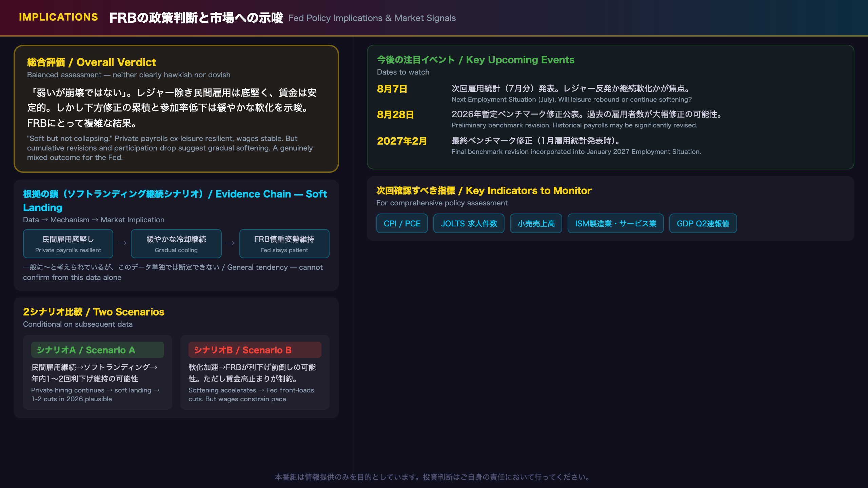This screenshot has height=488, width=868.
Task: Click the Dates to watch subtitle
Action: tap(403, 72)
